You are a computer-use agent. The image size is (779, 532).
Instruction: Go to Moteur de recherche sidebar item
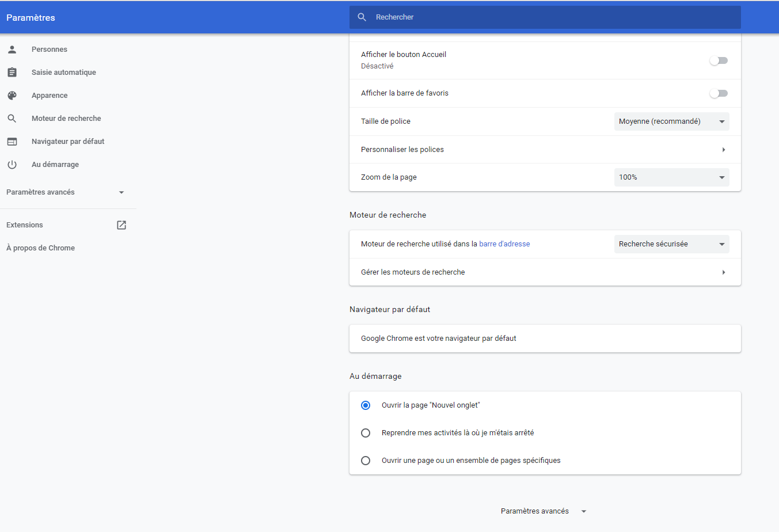coord(66,119)
